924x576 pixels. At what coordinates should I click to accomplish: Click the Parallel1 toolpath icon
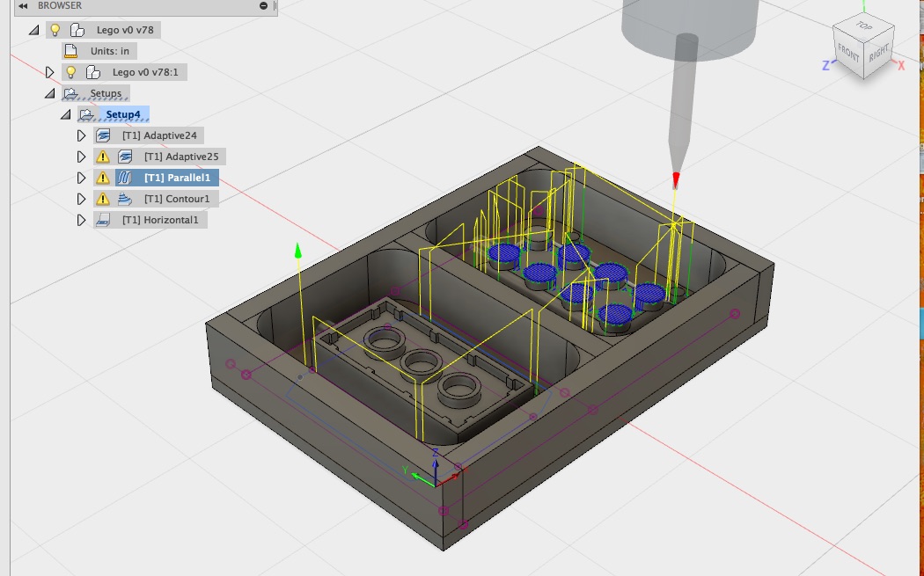[125, 178]
